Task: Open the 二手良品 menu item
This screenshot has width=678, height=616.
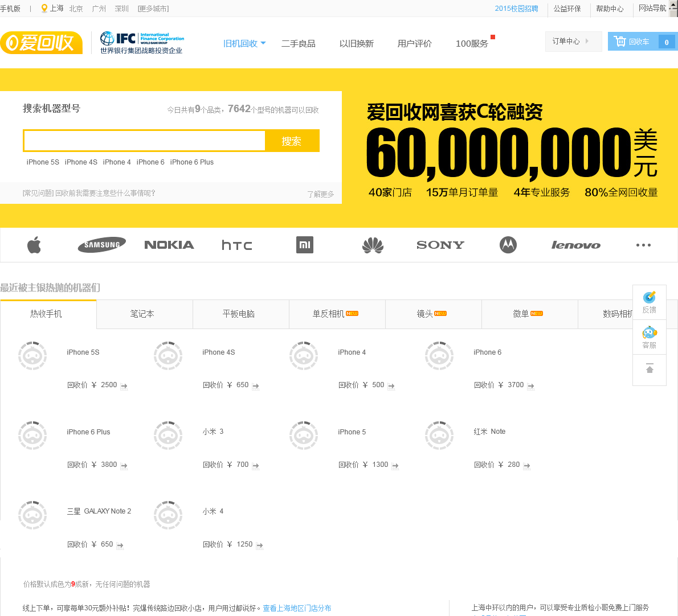Action: (299, 43)
